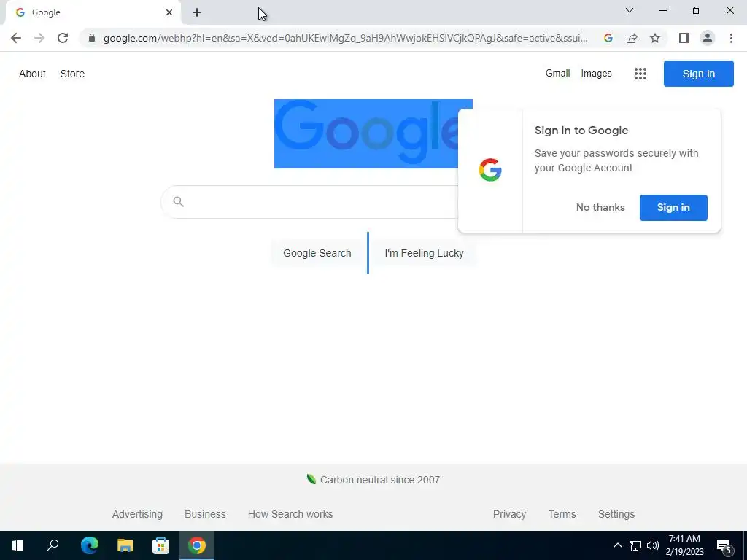
Task: Click the Chrome taskbar icon
Action: (197, 545)
